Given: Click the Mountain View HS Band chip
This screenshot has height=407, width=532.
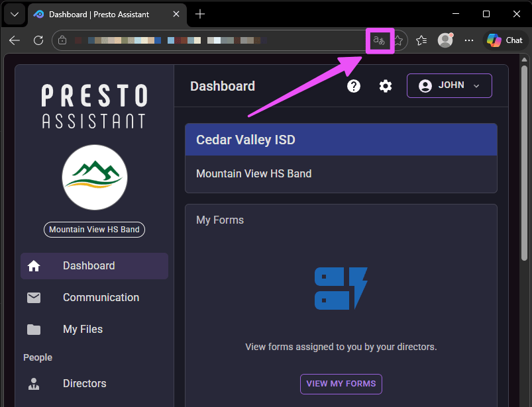Looking at the screenshot, I should coord(94,230).
